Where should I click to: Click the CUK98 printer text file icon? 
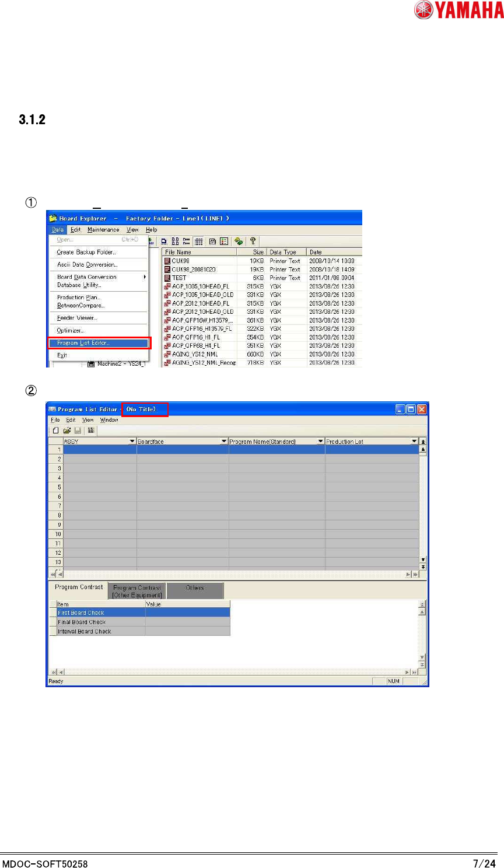(167, 261)
